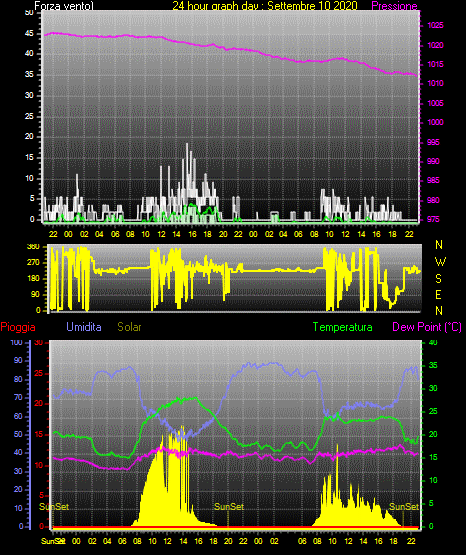
Task: Click the blue 90 humidity axis value
Action: [18, 360]
